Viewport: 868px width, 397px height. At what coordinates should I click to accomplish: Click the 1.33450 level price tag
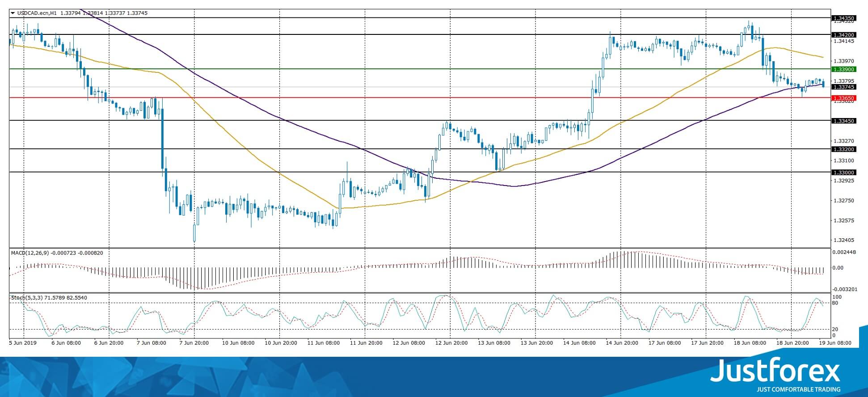[x=843, y=121]
